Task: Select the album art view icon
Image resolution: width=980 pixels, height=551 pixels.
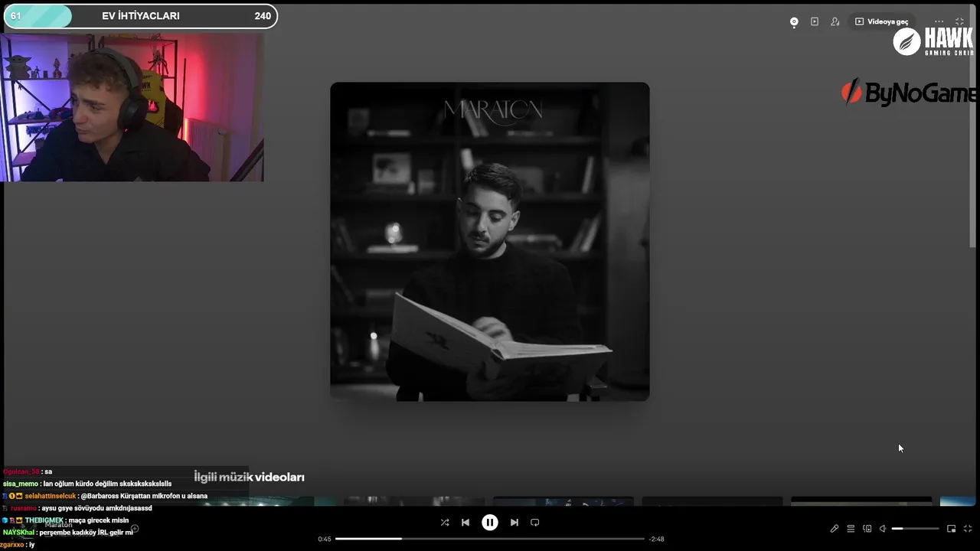Action: tap(794, 21)
